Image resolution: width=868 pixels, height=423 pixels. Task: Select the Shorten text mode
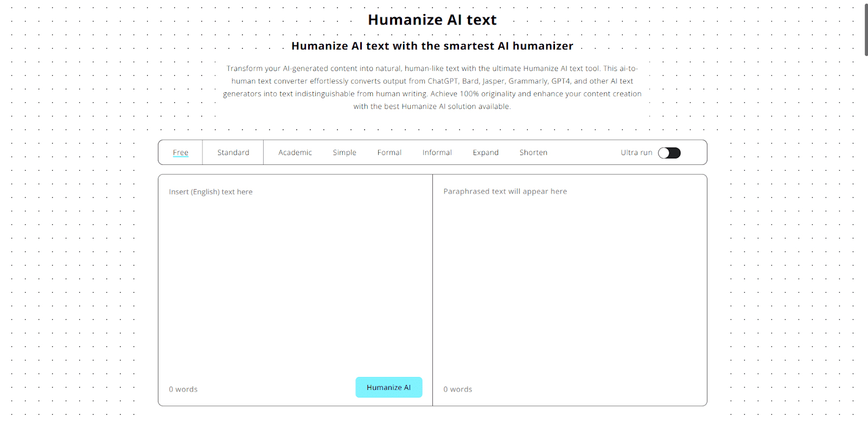click(533, 152)
